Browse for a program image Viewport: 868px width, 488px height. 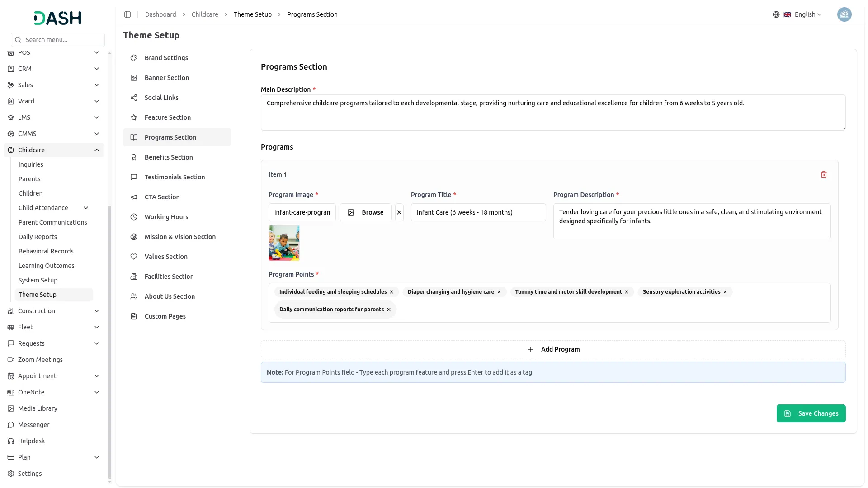coord(365,212)
